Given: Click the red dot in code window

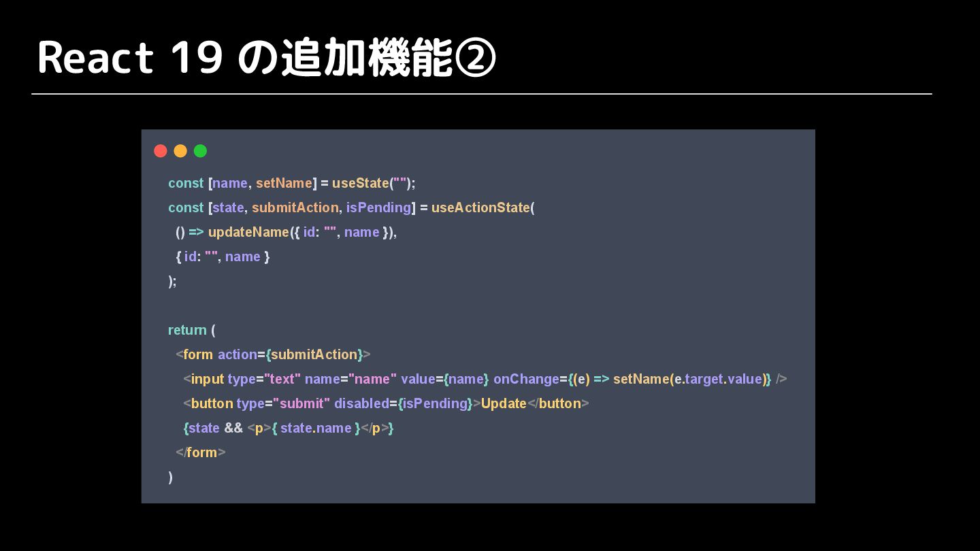Looking at the screenshot, I should tap(161, 151).
